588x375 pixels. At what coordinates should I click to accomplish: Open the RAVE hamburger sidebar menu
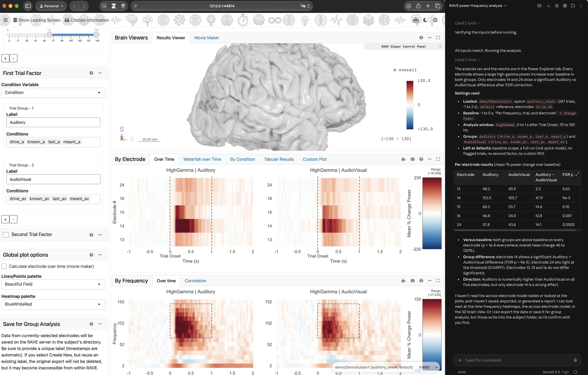point(6,20)
